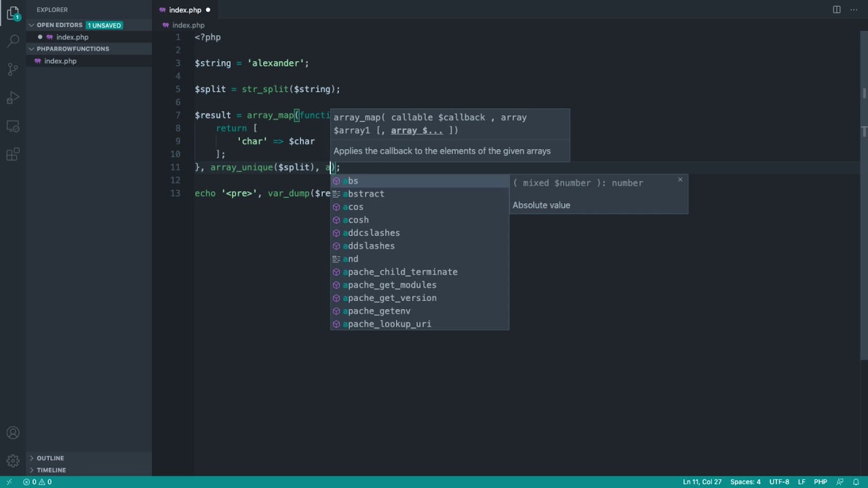Choose the apache_lookup_uri suggestion
Image resolution: width=868 pixels, height=488 pixels.
419,324
